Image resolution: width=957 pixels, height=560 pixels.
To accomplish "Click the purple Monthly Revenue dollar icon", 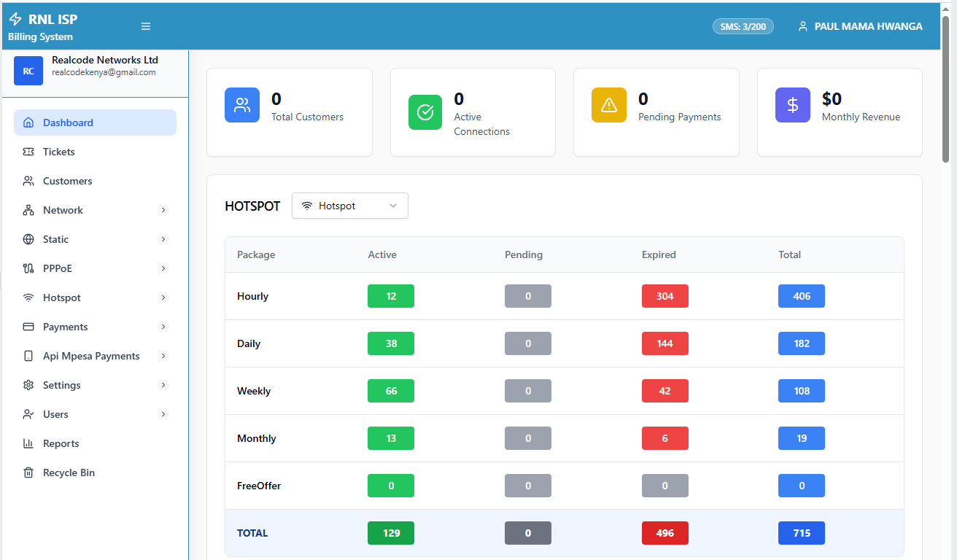I will click(792, 105).
